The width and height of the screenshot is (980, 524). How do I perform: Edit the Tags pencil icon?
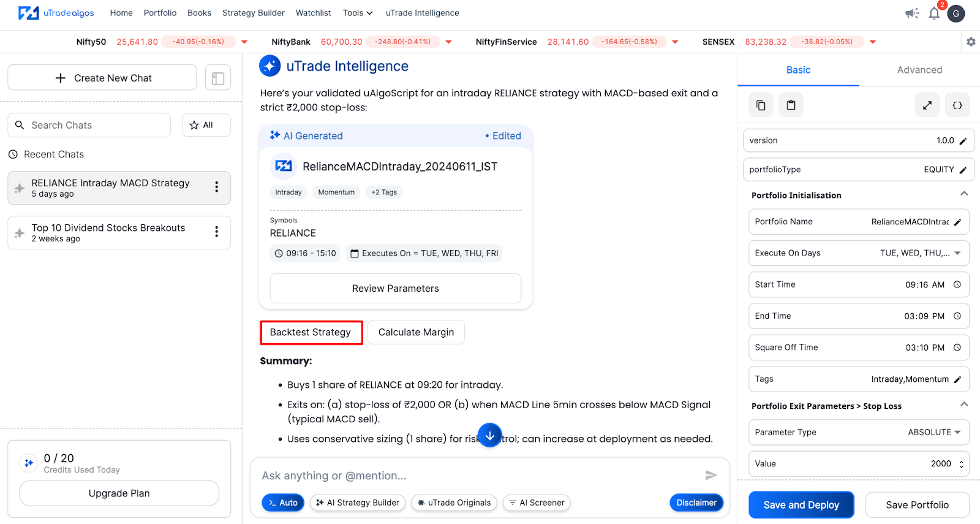coord(957,379)
